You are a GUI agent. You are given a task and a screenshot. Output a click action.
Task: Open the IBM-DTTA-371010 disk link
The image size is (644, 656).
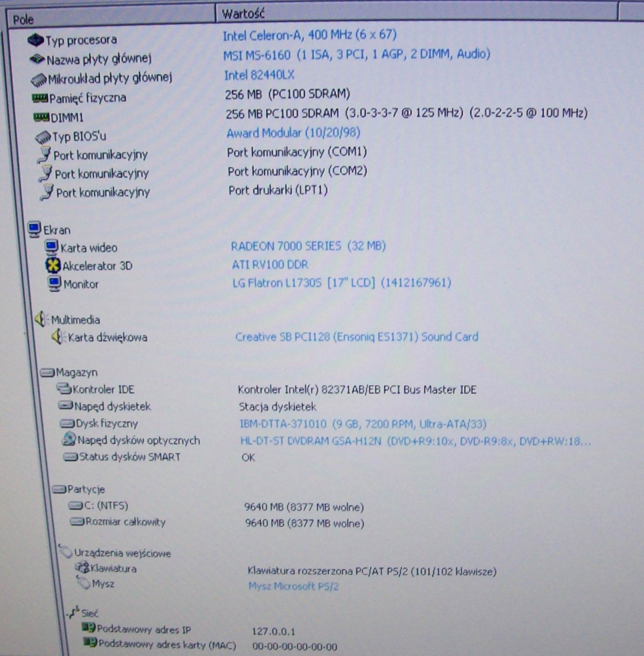click(x=363, y=424)
